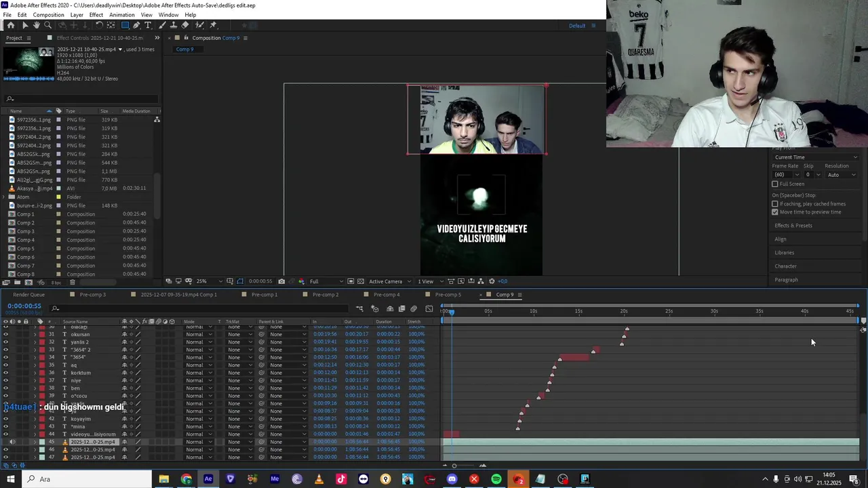Choose the Horizontal Type tool
This screenshot has height=488, width=868.
click(x=148, y=25)
